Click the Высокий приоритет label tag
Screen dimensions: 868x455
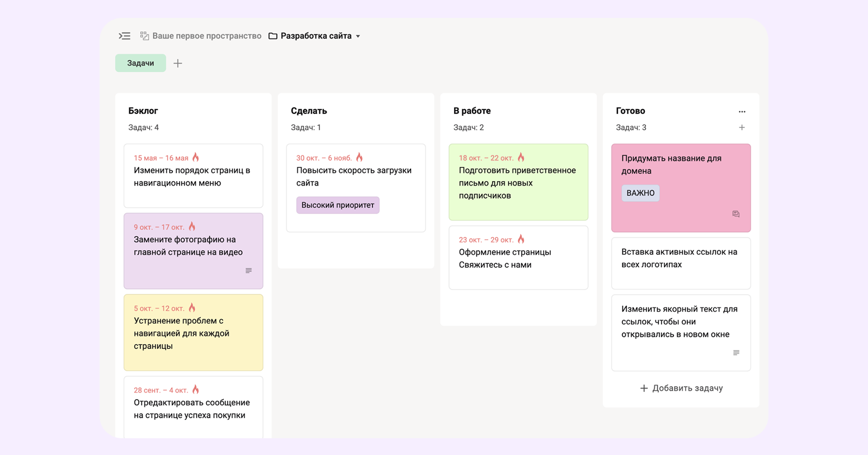coord(338,205)
